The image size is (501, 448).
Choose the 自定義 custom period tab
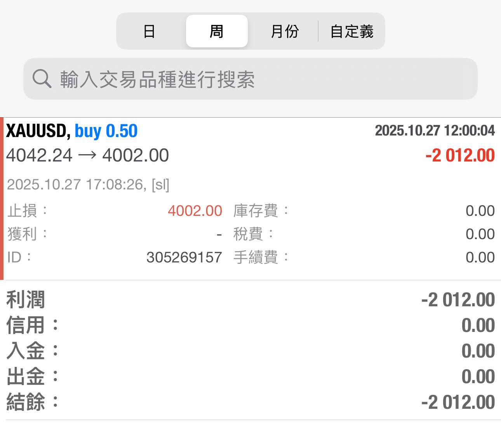click(x=351, y=31)
